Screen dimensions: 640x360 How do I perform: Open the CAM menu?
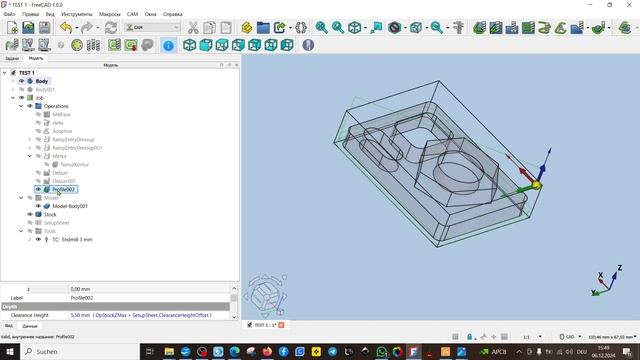click(132, 14)
